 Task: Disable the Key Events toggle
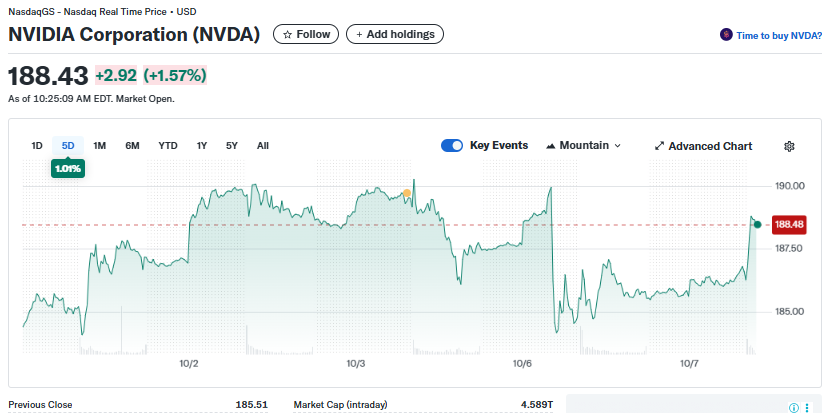452,146
